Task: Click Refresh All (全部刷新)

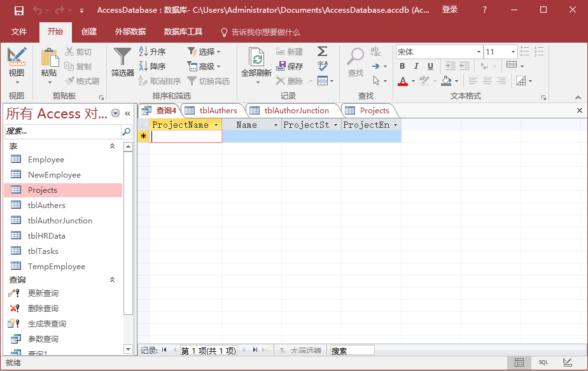Action: click(258, 60)
